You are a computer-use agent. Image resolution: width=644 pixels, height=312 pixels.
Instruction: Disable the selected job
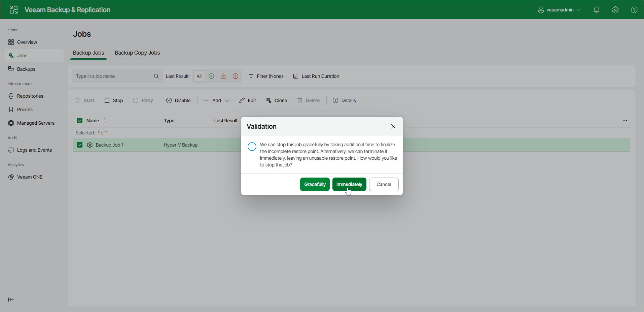point(178,100)
